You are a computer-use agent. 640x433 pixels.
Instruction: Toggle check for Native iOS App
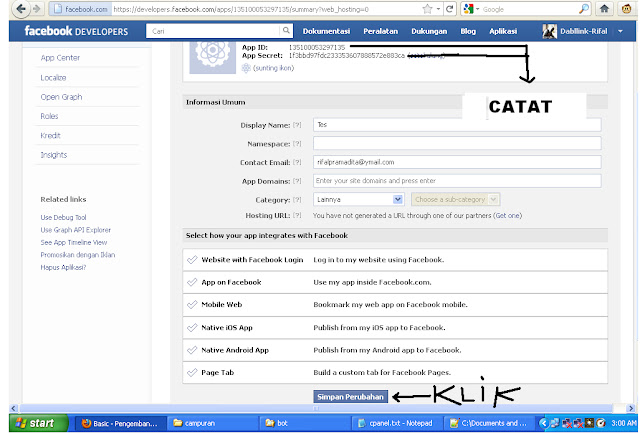click(x=192, y=327)
